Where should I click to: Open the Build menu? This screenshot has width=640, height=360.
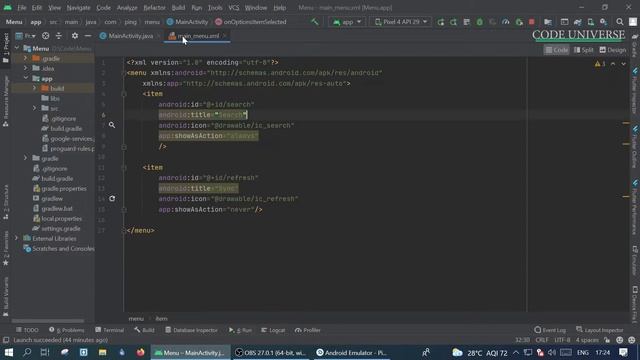178,8
